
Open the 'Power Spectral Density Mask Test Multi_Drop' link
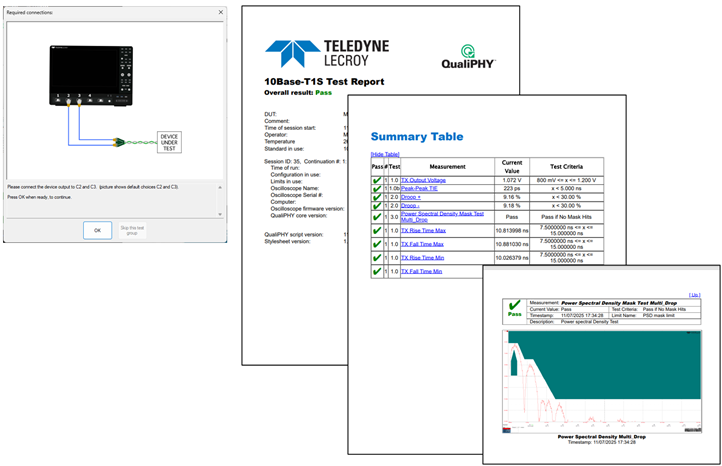coord(442,216)
